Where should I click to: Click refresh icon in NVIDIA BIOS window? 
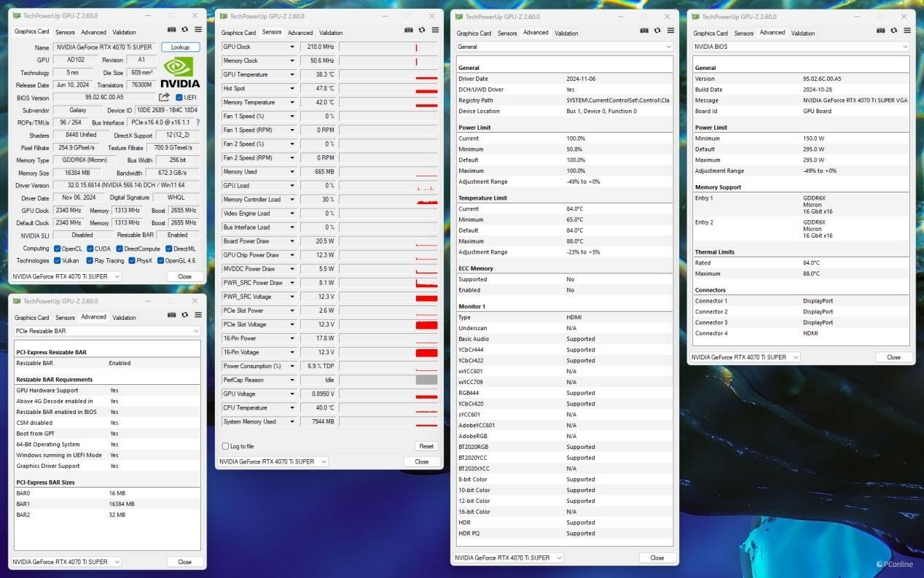(x=894, y=31)
